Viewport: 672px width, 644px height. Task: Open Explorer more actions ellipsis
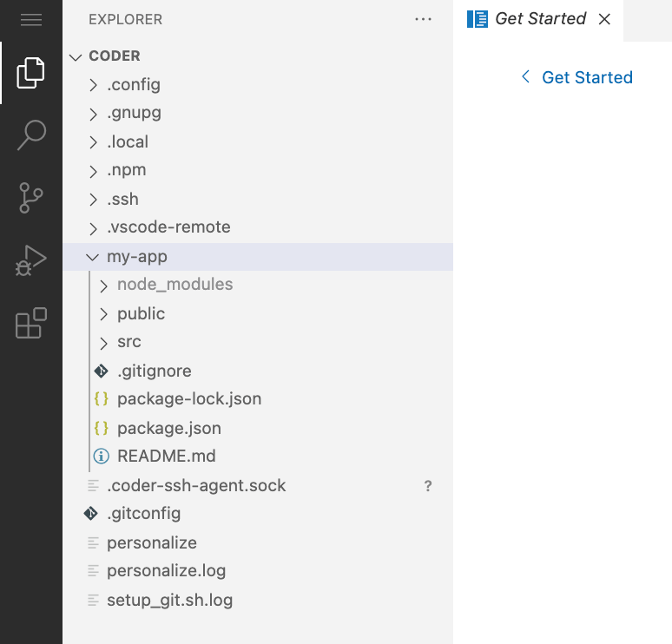click(x=423, y=19)
